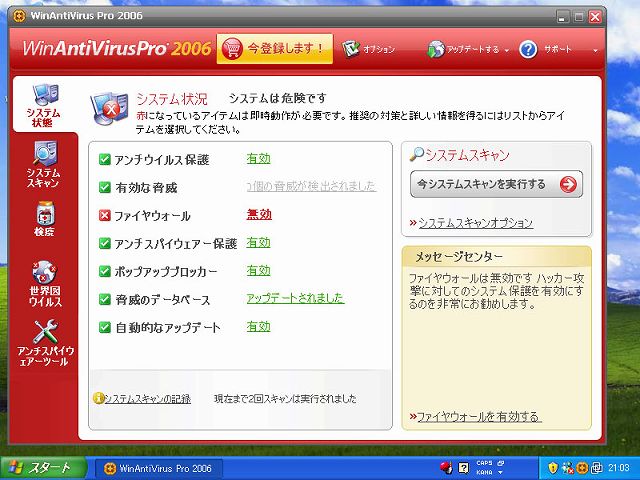Click the アップデートする text label
Viewport: 640px width, 480px height.
click(473, 49)
